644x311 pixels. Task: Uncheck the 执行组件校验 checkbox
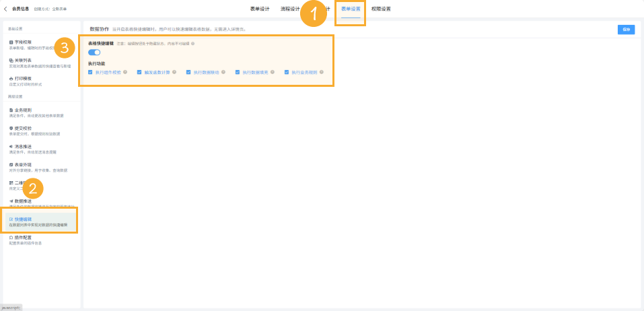coord(91,72)
